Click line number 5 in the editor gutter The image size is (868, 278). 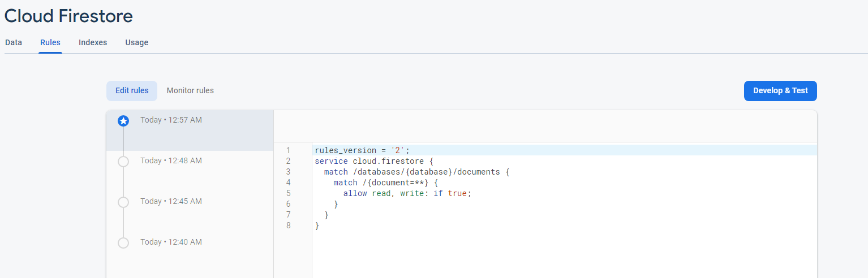(288, 193)
